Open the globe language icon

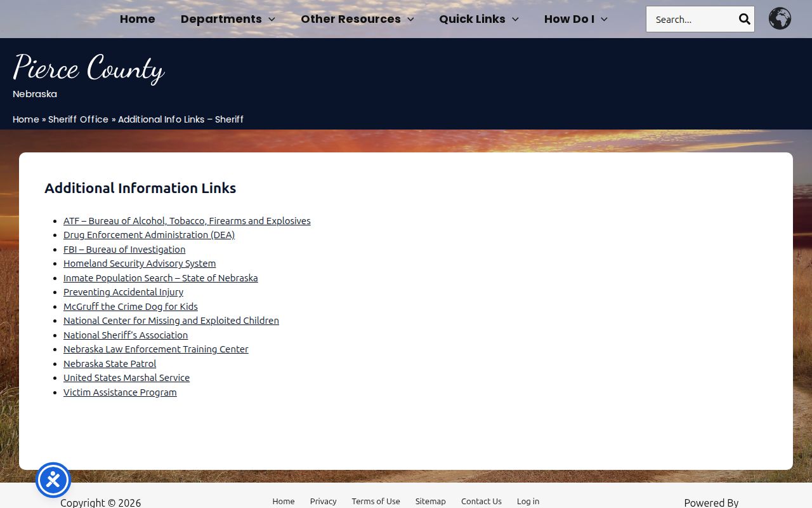click(780, 19)
